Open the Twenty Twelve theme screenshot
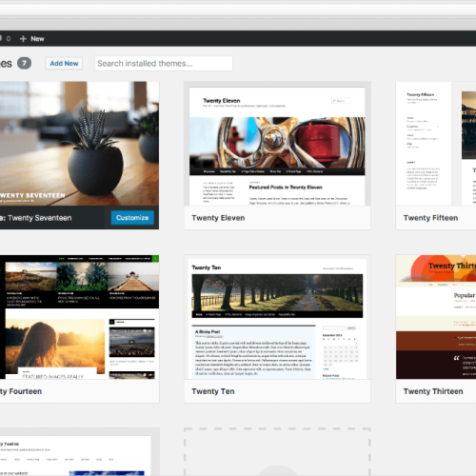476x476 pixels. coord(79,452)
